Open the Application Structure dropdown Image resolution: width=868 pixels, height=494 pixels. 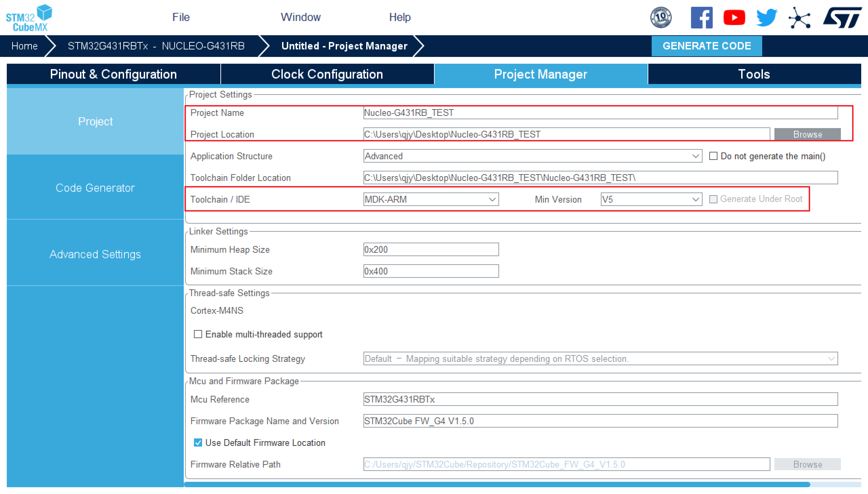[x=532, y=156]
